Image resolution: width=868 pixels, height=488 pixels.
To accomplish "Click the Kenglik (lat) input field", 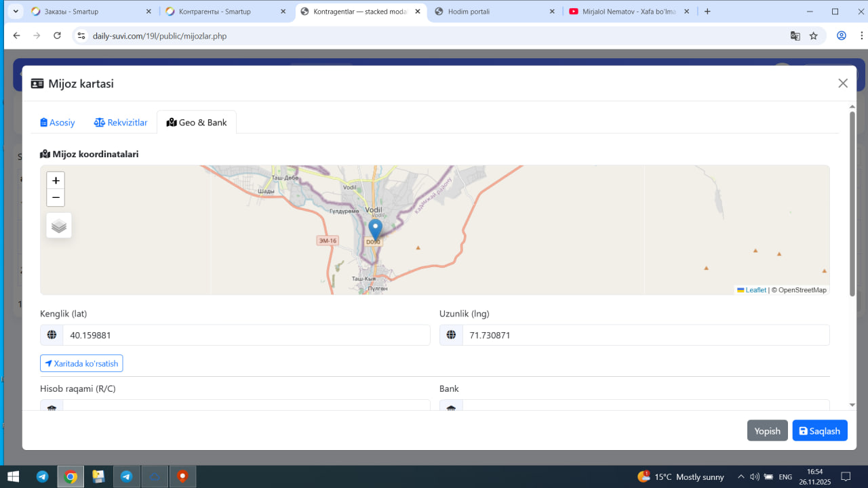I will tap(245, 335).
